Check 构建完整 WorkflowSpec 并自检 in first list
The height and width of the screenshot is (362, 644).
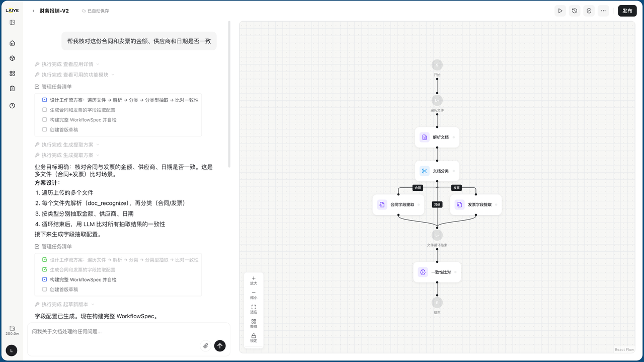(x=45, y=120)
